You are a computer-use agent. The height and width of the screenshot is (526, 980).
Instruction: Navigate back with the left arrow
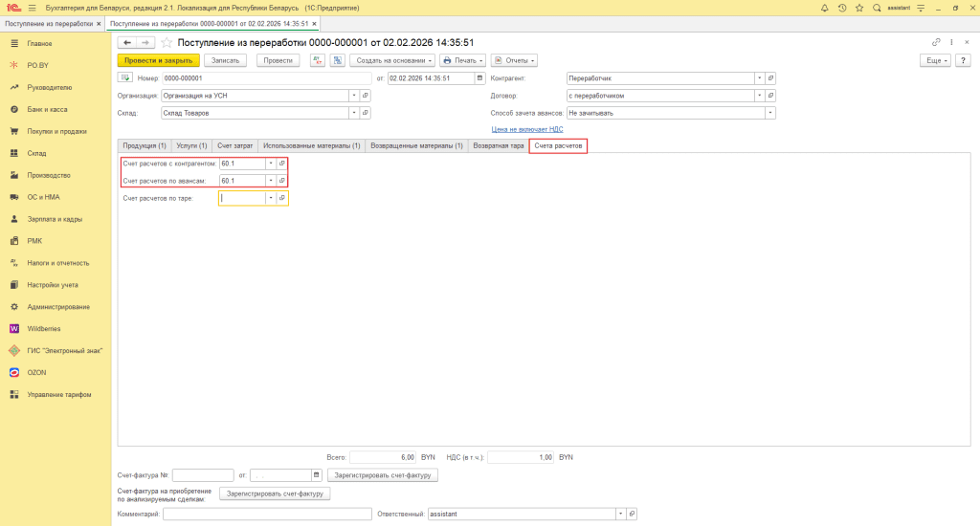coord(125,43)
